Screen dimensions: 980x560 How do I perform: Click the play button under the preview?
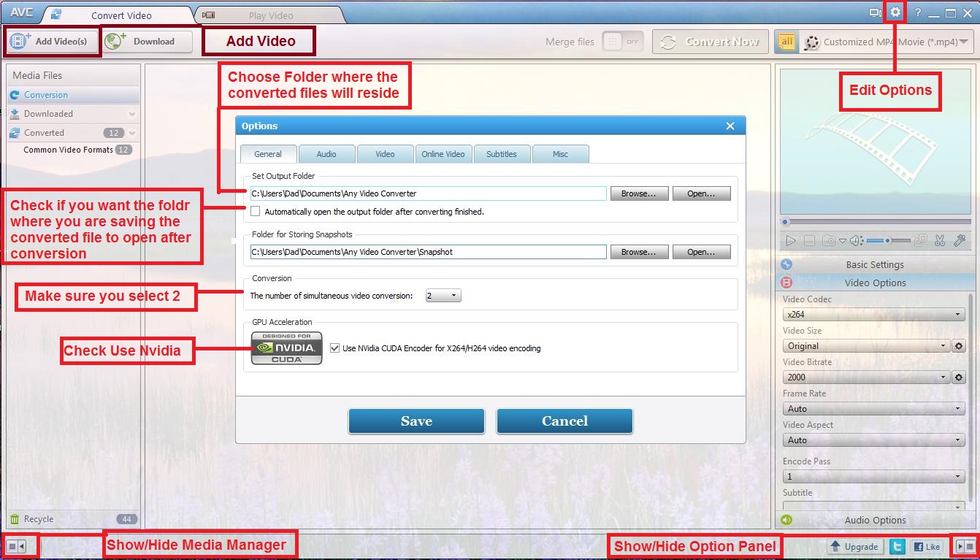point(790,240)
